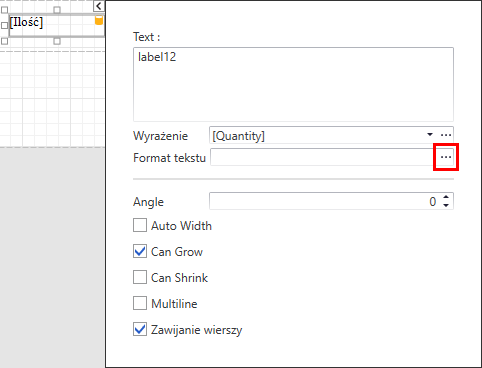Screen dimensions: 482x368
Task: Uncheck the Zawijanie wierszy checkbox
Action: pos(140,329)
